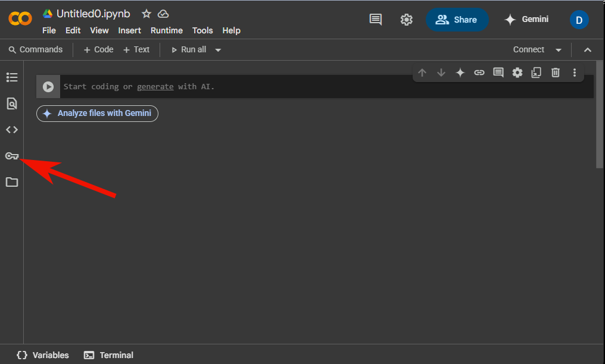Mirror cell in tab
This screenshot has width=605, height=364.
[x=537, y=73]
